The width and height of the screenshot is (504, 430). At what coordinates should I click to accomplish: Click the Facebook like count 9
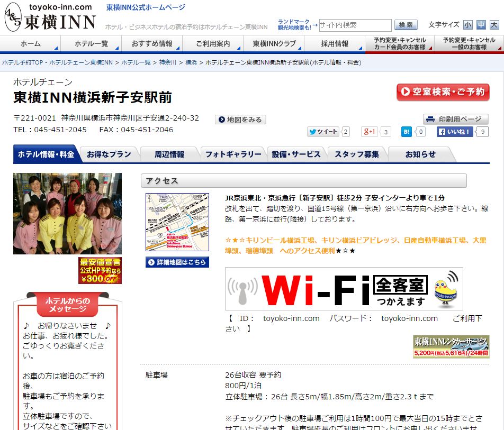[x=482, y=132]
